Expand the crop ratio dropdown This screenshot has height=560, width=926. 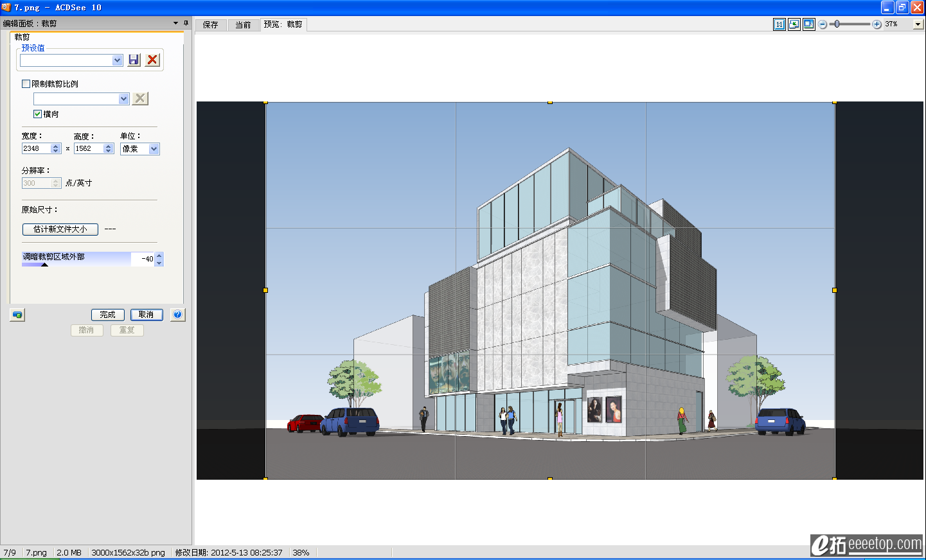point(124,99)
